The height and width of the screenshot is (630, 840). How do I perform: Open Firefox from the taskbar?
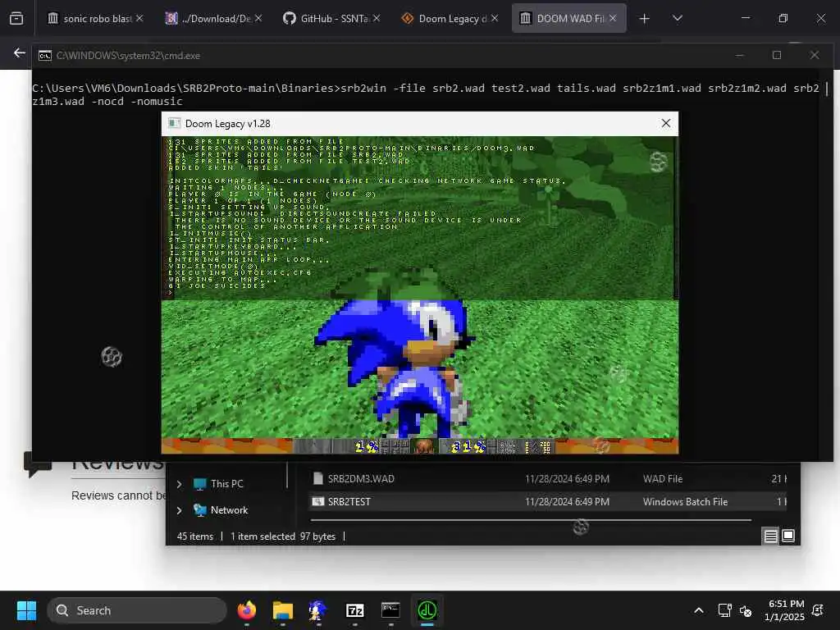(246, 610)
